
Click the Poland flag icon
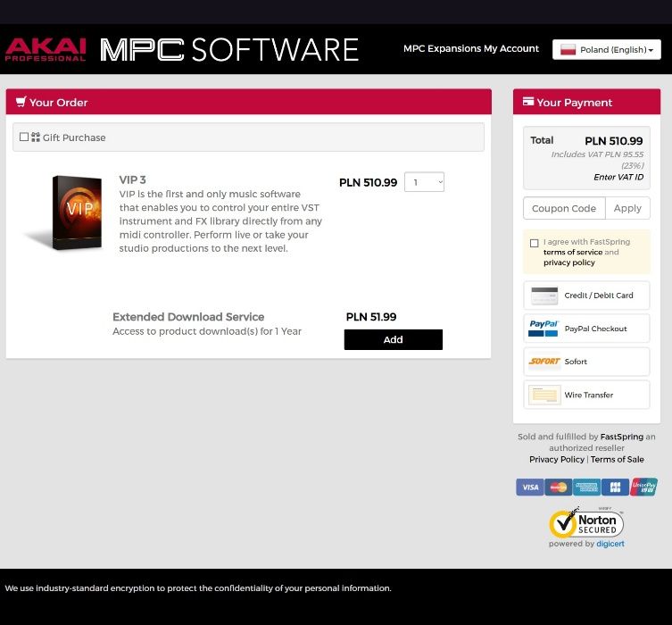pyautogui.click(x=568, y=50)
